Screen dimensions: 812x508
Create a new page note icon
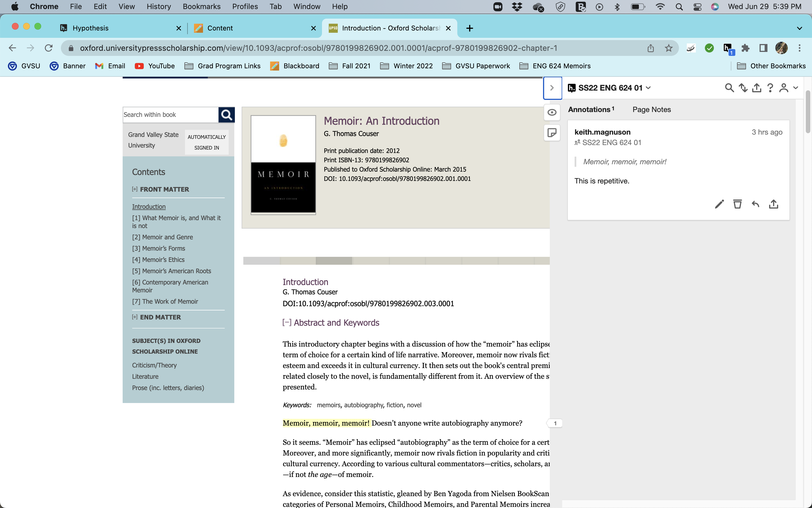click(x=552, y=133)
